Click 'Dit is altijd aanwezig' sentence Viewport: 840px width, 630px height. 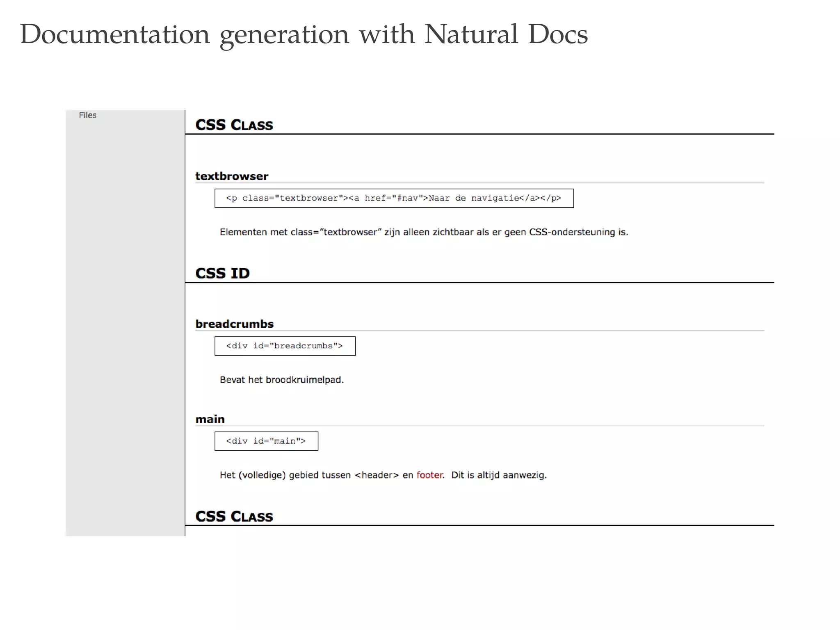click(x=499, y=475)
